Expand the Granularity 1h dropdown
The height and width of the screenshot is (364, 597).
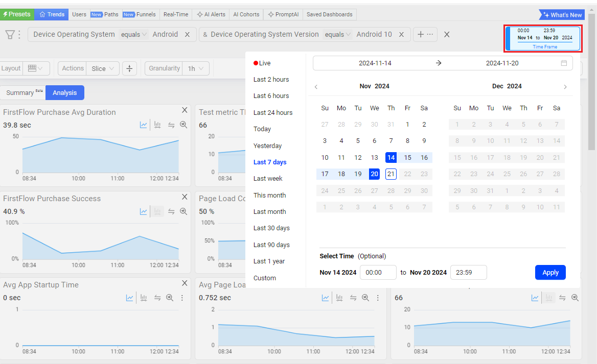click(196, 68)
